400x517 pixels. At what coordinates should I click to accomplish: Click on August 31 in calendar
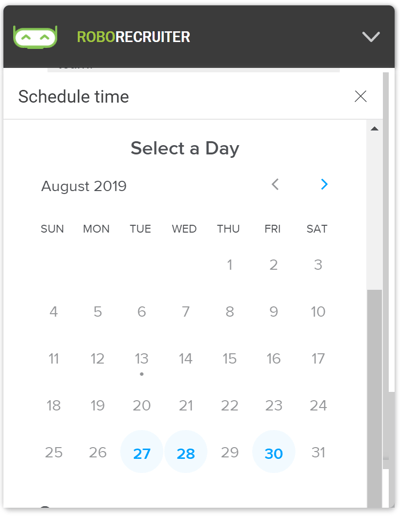[318, 452]
